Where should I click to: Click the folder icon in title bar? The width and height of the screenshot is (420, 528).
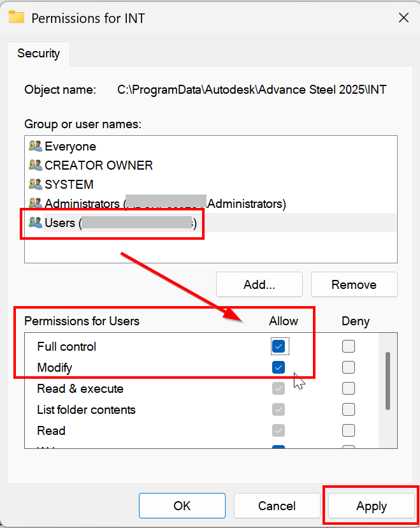click(17, 18)
